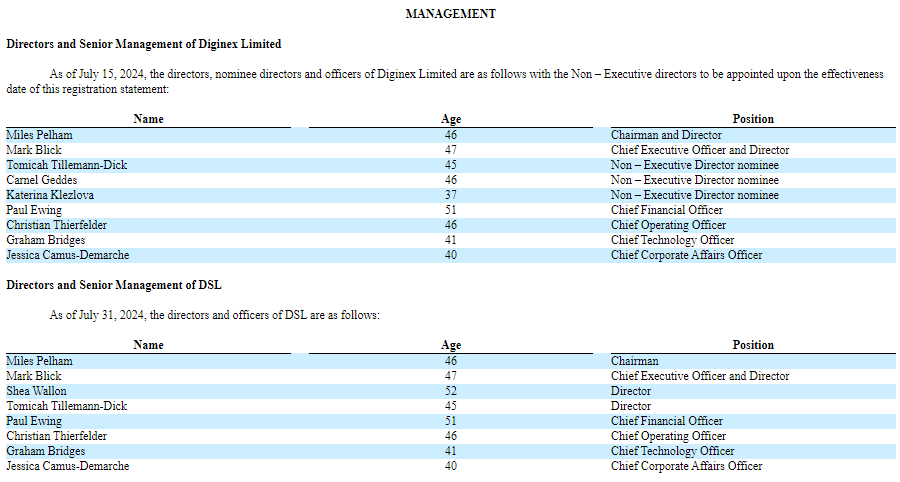Select 'Jessica Camus-Demarche' in the DSL table
Image resolution: width=900 pixels, height=482 pixels.
pos(68,466)
